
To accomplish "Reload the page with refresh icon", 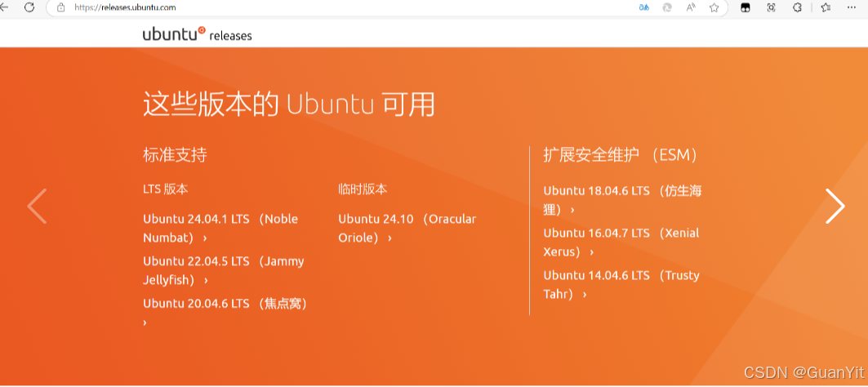I will coord(29,7).
